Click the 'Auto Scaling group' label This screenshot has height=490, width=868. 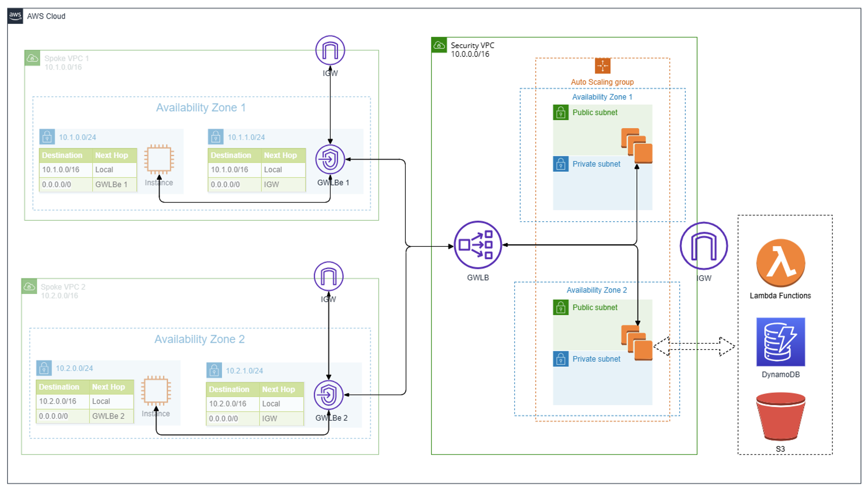(602, 82)
